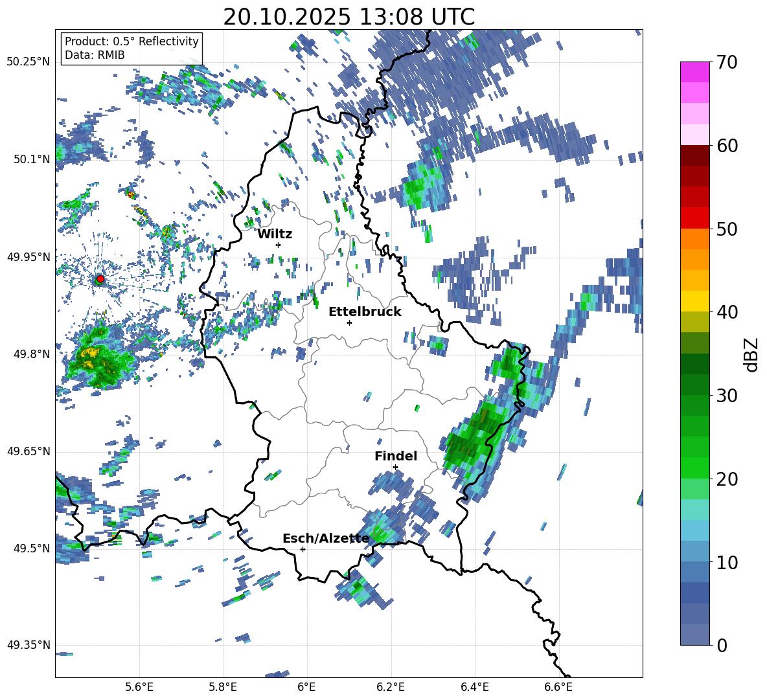Click the Wiltz city label
Image resolution: width=767 pixels, height=700 pixels.
tap(275, 234)
